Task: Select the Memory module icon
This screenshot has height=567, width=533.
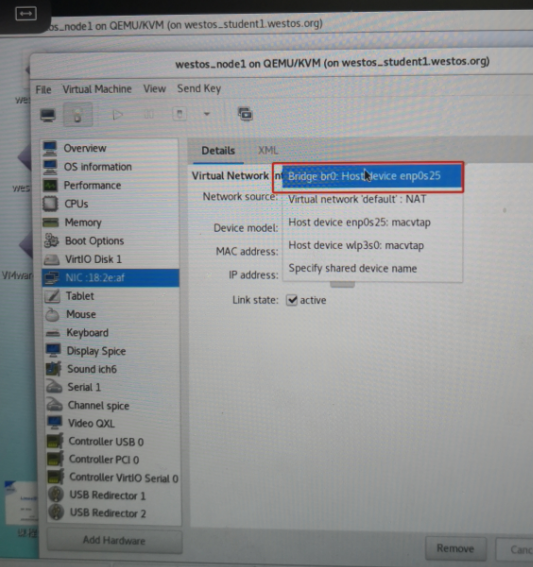Action: 51,222
